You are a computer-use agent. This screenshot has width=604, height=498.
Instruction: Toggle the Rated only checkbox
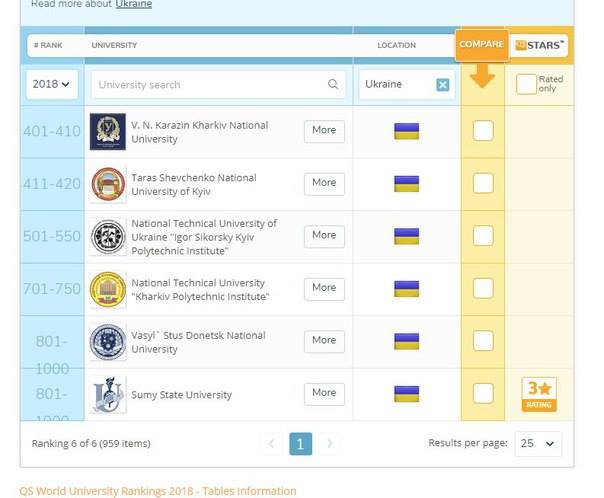click(x=526, y=84)
